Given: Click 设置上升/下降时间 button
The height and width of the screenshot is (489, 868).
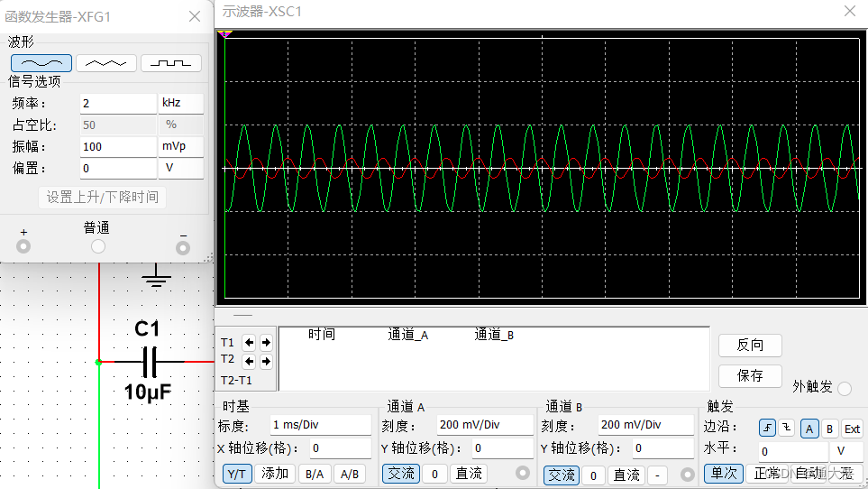Looking at the screenshot, I should [103, 198].
